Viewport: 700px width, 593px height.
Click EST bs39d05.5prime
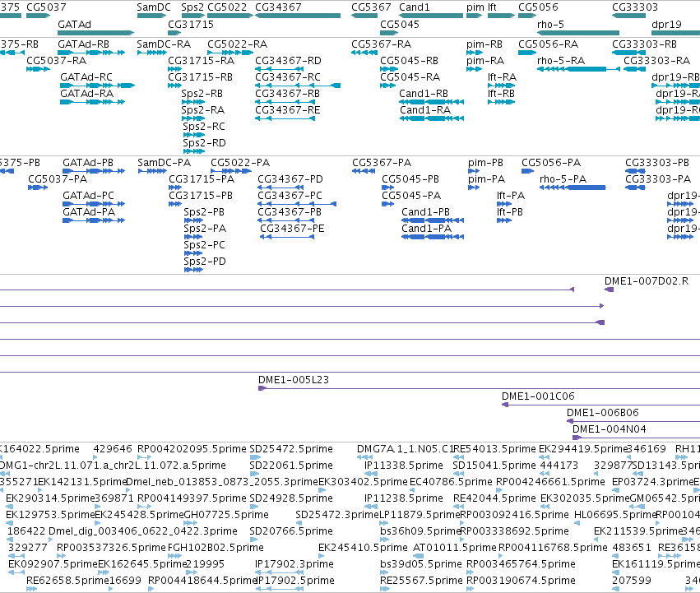[384, 572]
